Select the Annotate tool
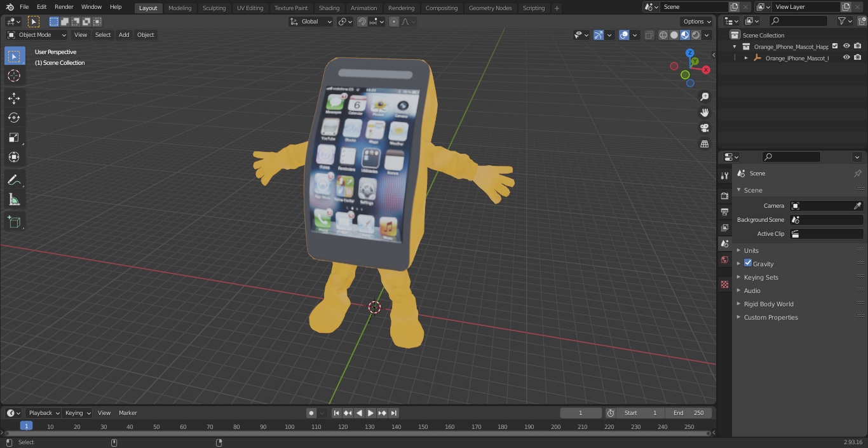The image size is (868, 448). click(14, 180)
